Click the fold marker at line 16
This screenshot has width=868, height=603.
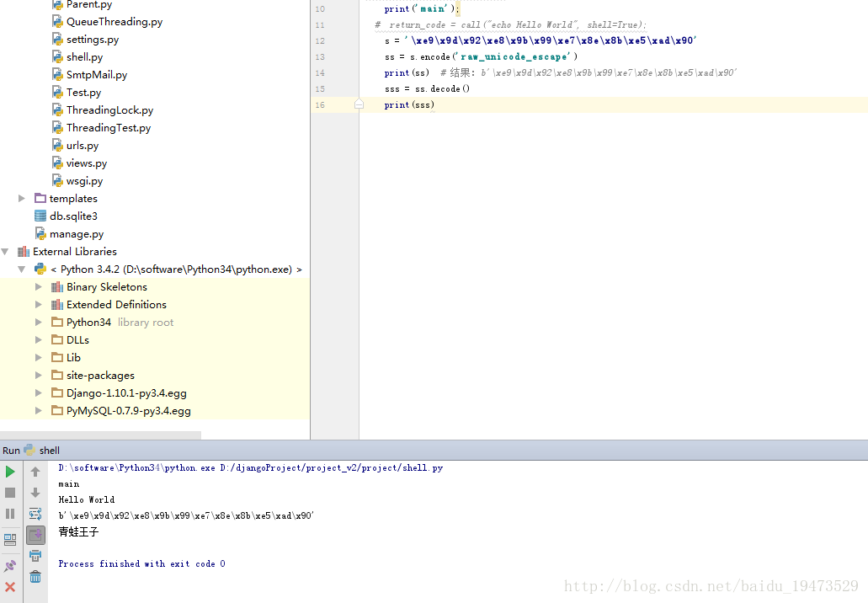(359, 104)
